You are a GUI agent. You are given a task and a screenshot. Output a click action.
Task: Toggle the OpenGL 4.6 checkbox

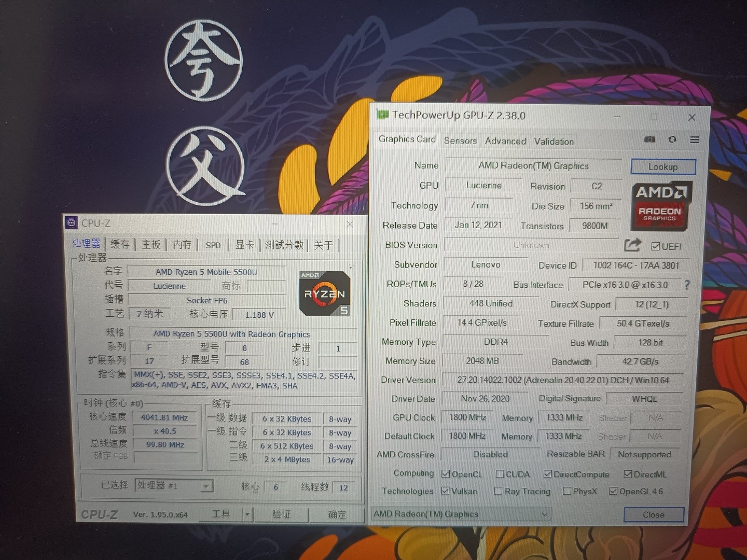(613, 491)
